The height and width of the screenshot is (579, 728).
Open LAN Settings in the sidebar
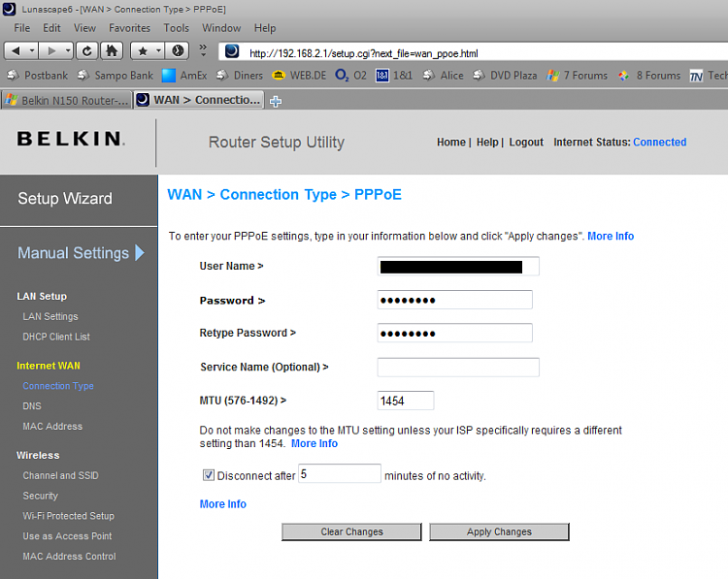point(50,316)
